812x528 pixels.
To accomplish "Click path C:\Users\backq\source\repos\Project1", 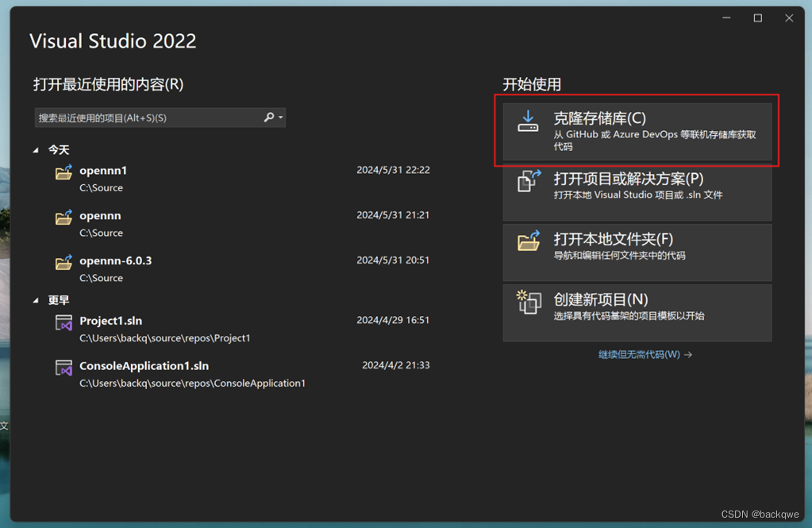I will point(164,338).
